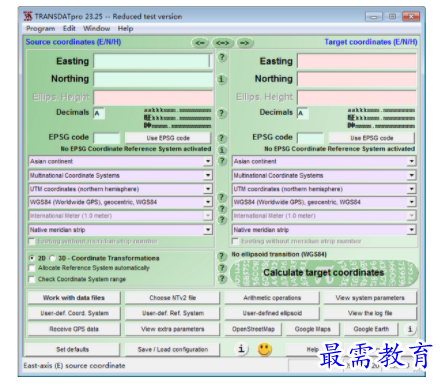Click info icon beside 'No EPSG...activated' text
This screenshot has width=441, height=387.
222,150
